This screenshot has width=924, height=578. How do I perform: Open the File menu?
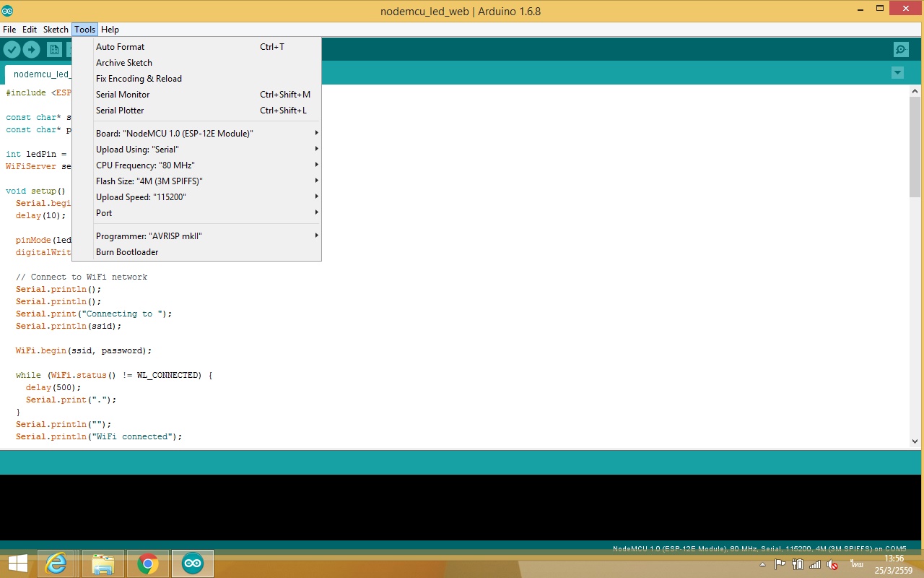click(9, 30)
